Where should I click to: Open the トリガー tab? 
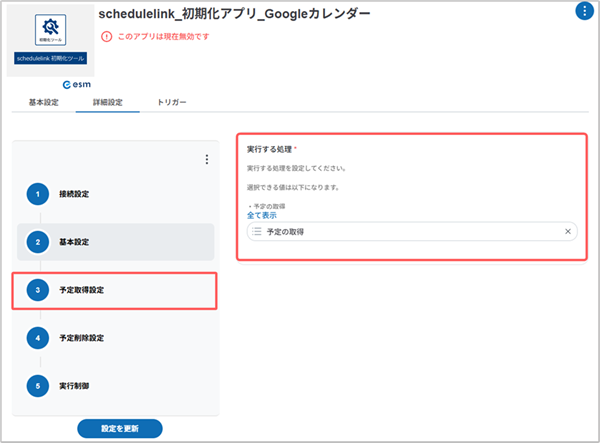[171, 103]
